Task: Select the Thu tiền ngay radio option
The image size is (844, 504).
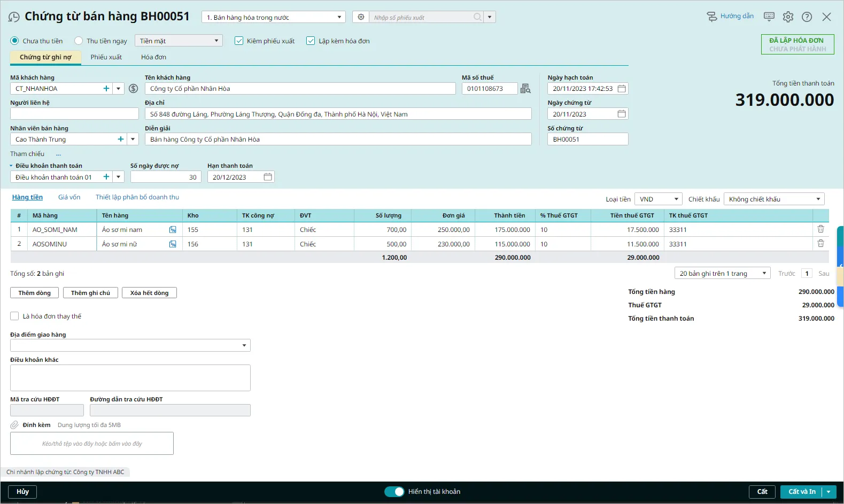Action: click(x=79, y=41)
